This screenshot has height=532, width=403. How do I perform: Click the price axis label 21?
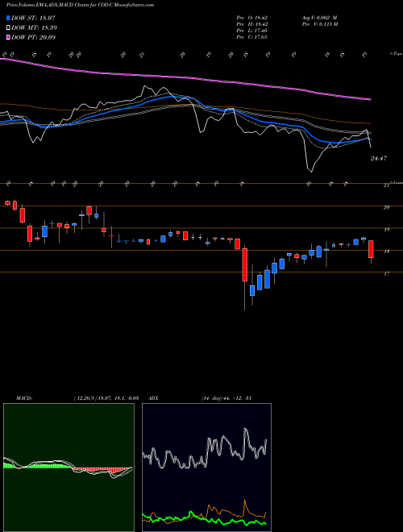click(x=386, y=185)
